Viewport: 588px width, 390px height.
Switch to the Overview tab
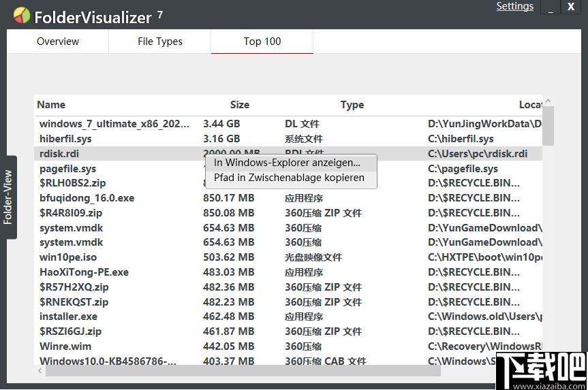(58, 42)
